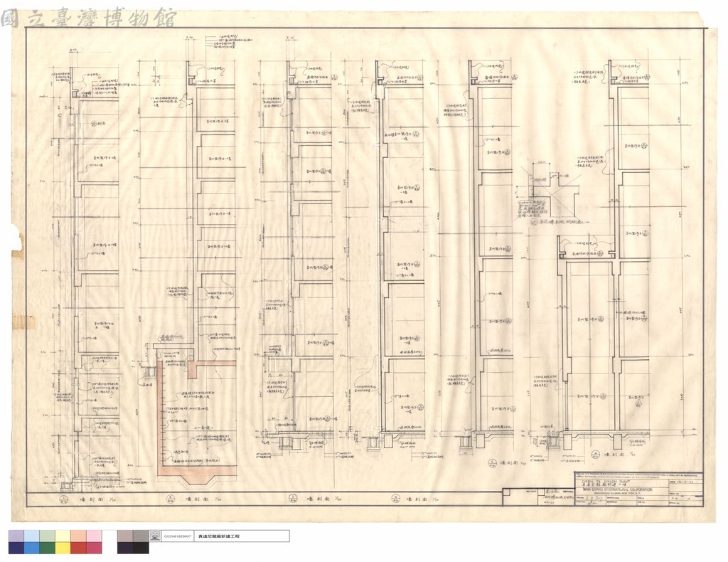This screenshot has height=562, width=728.
Task: Select the dark green color swatch
Action: [48, 548]
